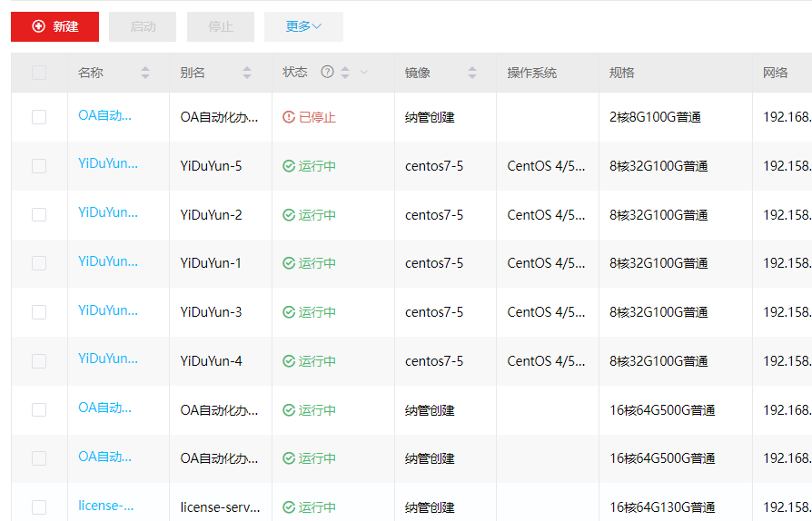Click green 运行中 icon for YiDuYun-5

click(x=289, y=166)
